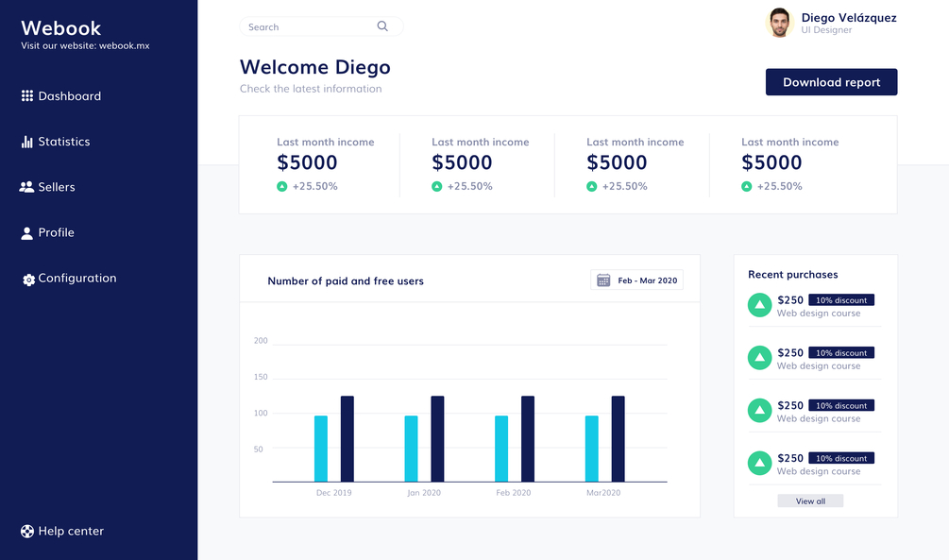Click the Welcome Diego heading
This screenshot has width=949, height=560.
tap(315, 67)
